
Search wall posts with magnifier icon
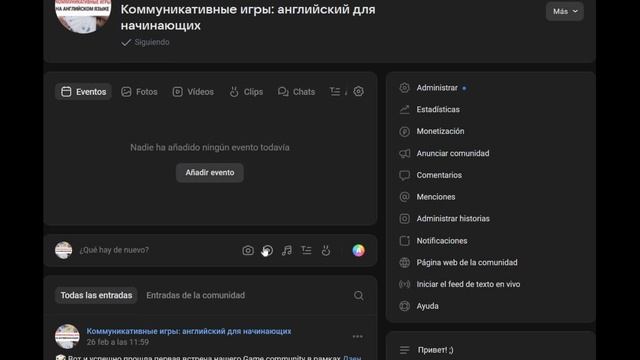pos(358,295)
